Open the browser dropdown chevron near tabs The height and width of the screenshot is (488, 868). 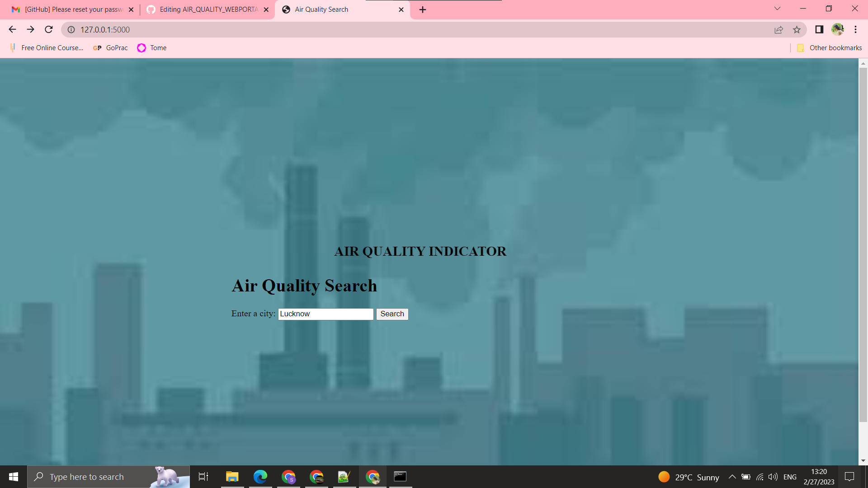(777, 9)
